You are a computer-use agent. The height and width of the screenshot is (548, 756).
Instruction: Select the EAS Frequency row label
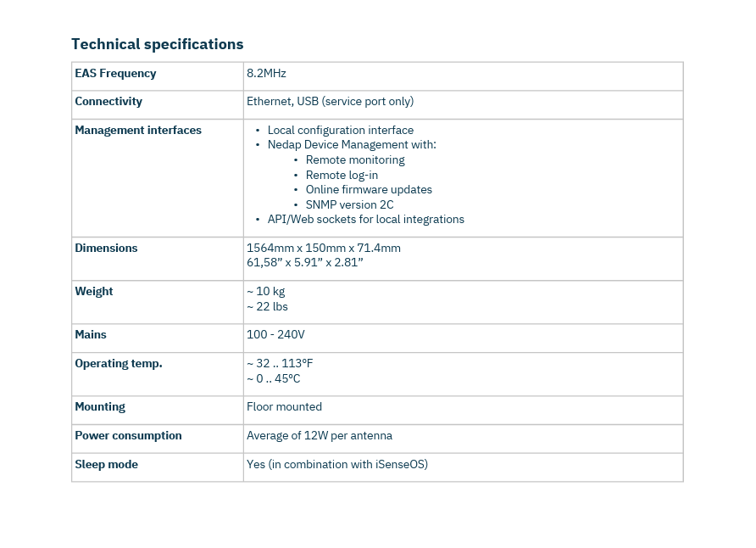click(x=115, y=73)
